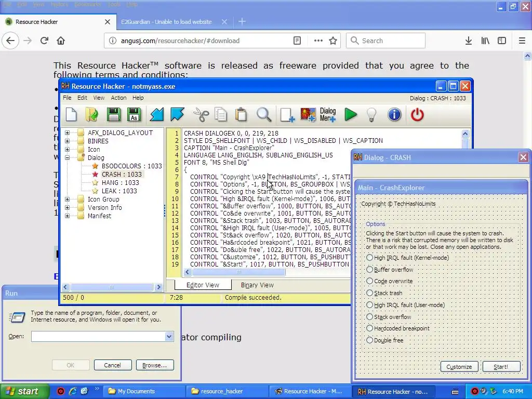
Task: Open the Firefox downloads arrow icon
Action: 468,41
